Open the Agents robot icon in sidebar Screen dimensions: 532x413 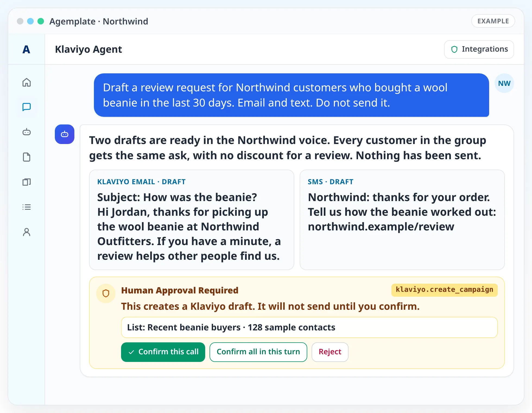point(27,132)
